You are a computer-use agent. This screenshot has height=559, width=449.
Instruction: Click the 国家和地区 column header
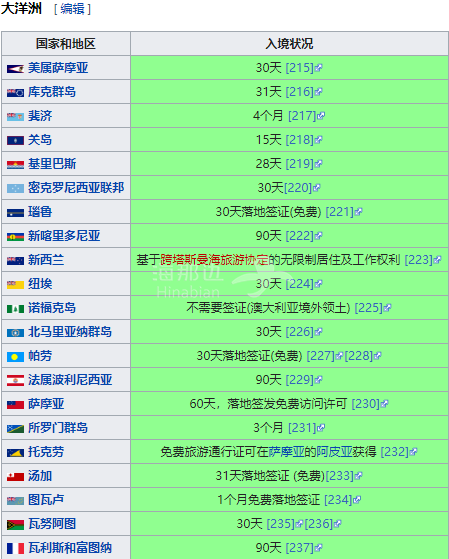[66, 44]
